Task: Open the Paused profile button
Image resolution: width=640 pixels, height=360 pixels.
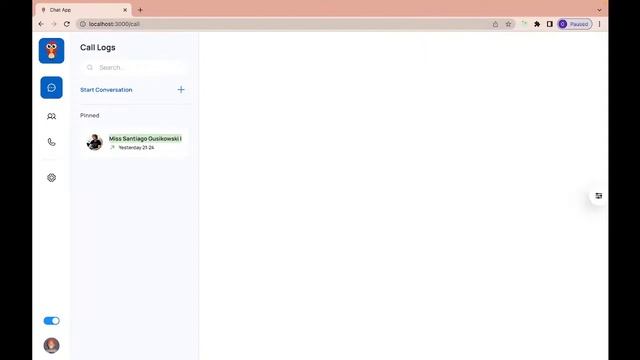Action: [x=575, y=24]
